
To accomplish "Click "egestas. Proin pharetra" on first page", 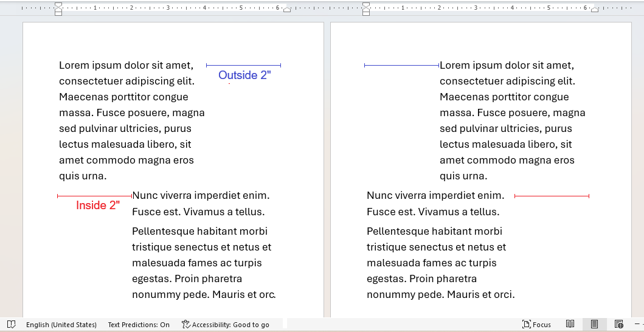I will pos(187,279).
